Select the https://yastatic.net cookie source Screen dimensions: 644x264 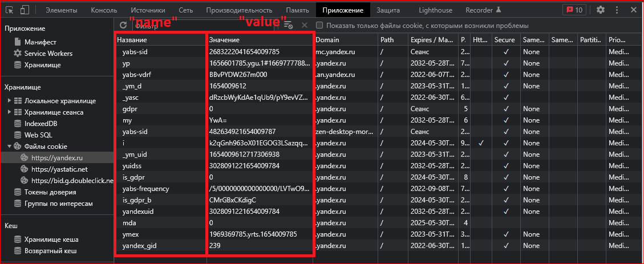(x=59, y=169)
